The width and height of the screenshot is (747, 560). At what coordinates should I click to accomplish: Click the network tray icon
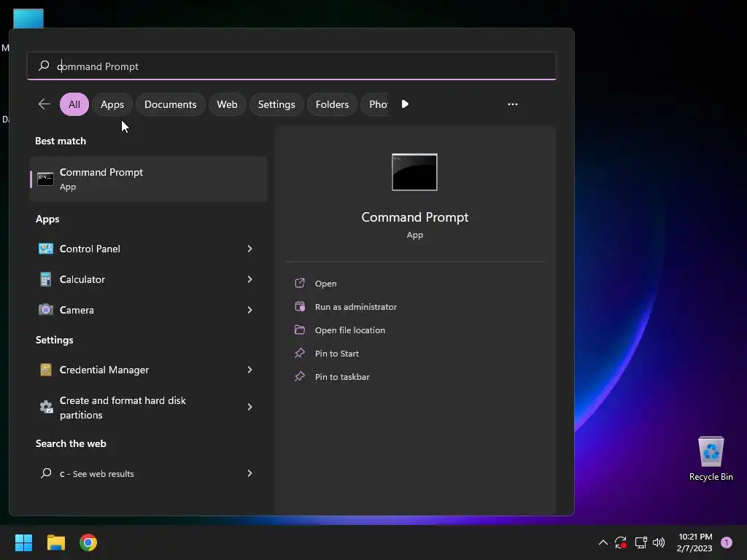pos(640,542)
